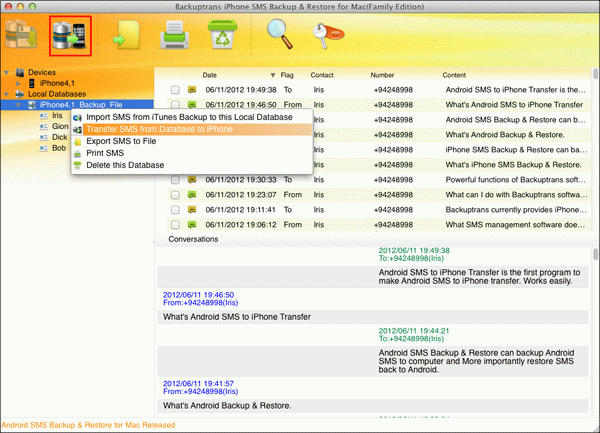Click 'What's iPhone SMS Backup & Restore.' content cell
Viewport: 600px width, 433px height.
pyautogui.click(x=514, y=165)
